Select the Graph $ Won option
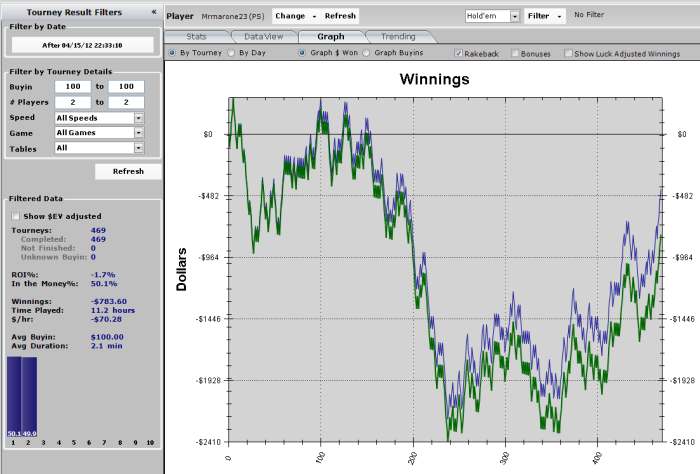 pos(302,53)
